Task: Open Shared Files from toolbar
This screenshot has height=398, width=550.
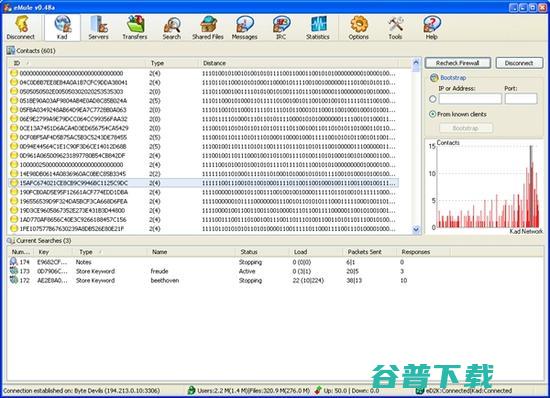Action: pyautogui.click(x=208, y=28)
